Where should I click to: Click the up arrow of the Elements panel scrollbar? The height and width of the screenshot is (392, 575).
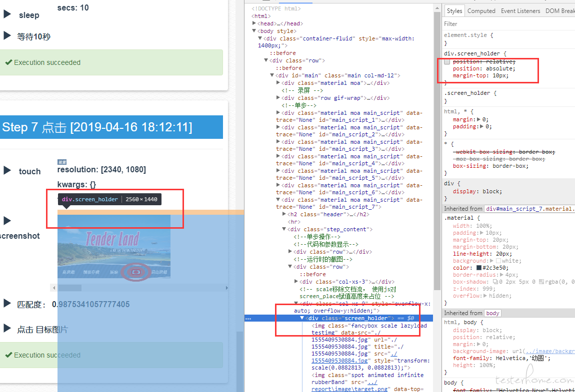(437, 8)
